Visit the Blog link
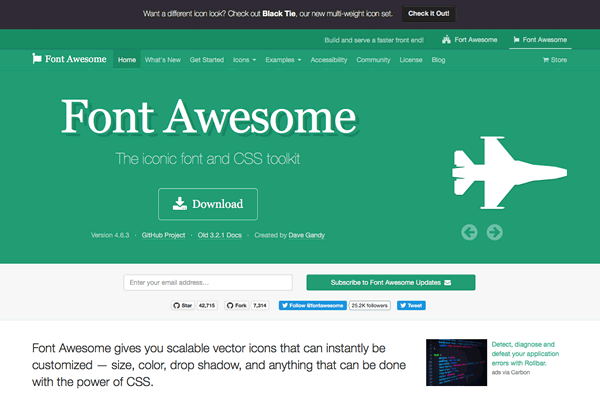The height and width of the screenshot is (400, 600). tap(438, 60)
